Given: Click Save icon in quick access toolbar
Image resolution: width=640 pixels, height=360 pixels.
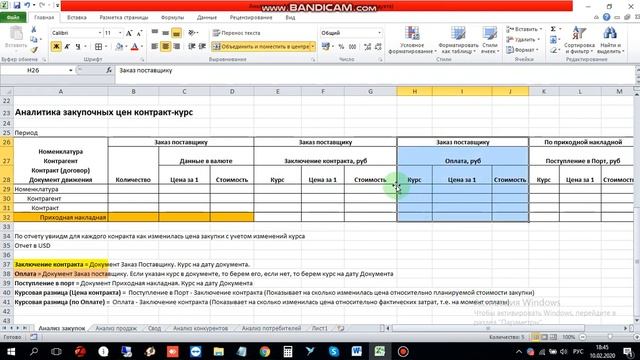Looking at the screenshot, I should (x=17, y=6).
